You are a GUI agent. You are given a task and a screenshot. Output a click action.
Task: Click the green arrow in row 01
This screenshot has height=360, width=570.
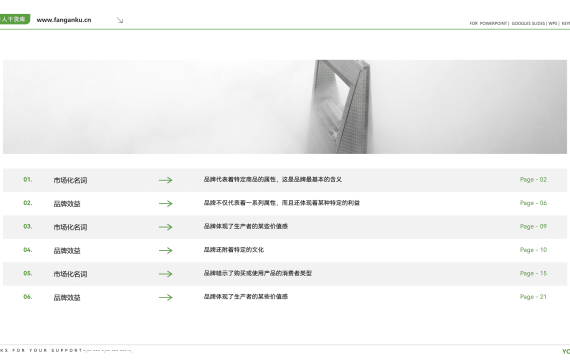pyautogui.click(x=166, y=180)
